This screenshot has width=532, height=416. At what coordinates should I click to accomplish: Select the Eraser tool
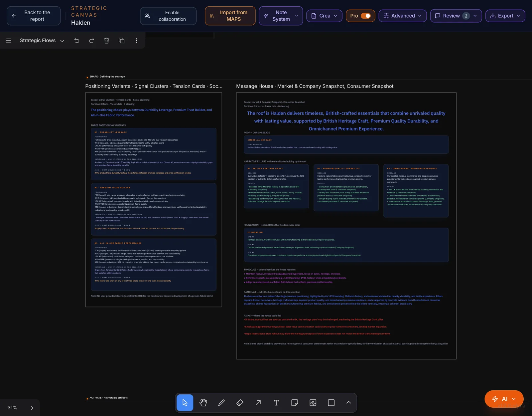[x=240, y=403]
